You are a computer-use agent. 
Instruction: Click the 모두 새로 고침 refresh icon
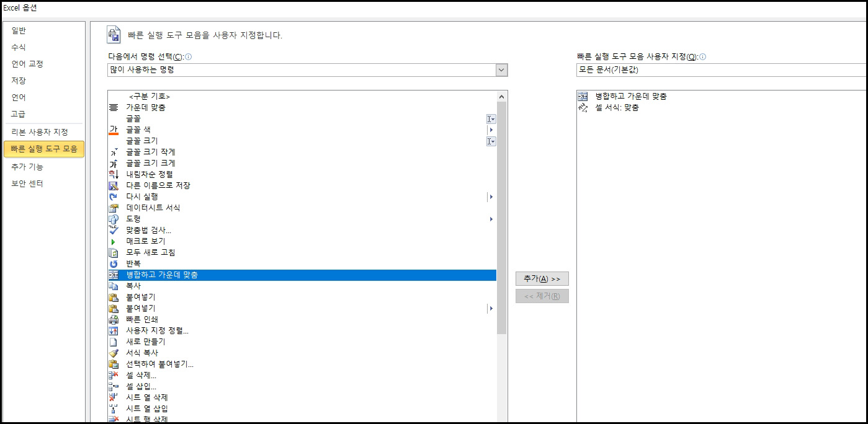[114, 252]
